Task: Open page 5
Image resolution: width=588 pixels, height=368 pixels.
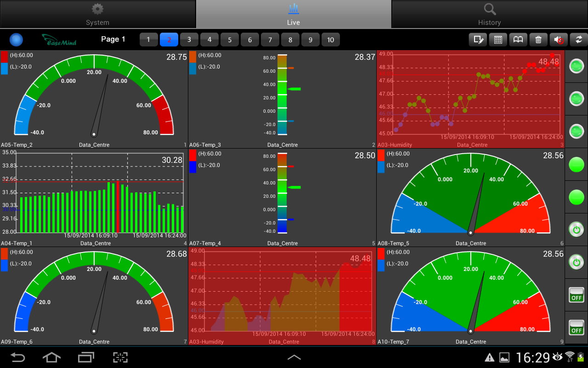Action: pyautogui.click(x=229, y=40)
